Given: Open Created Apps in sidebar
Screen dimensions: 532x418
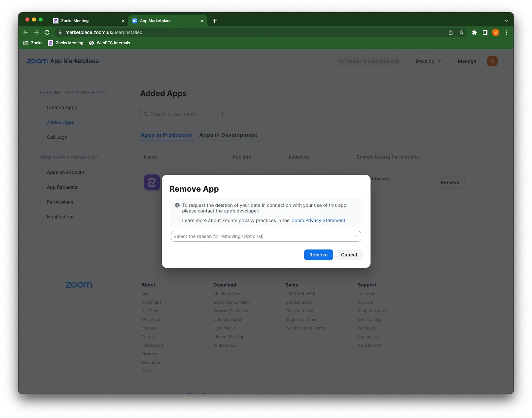Looking at the screenshot, I should pos(62,107).
